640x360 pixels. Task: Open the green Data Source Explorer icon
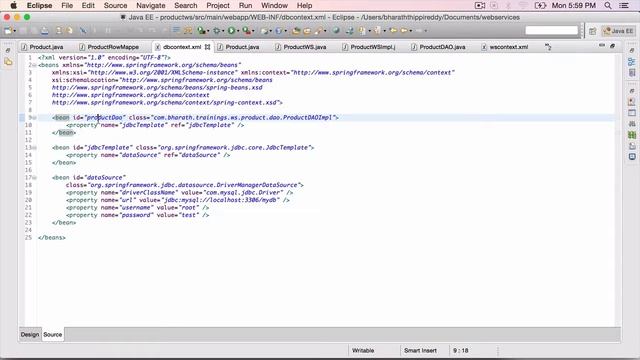pyautogui.click(x=632, y=135)
